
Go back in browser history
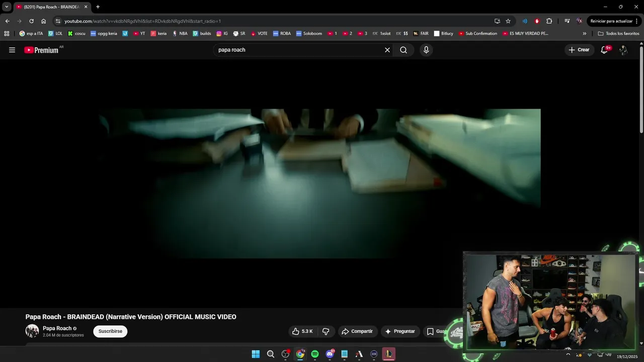(7, 21)
